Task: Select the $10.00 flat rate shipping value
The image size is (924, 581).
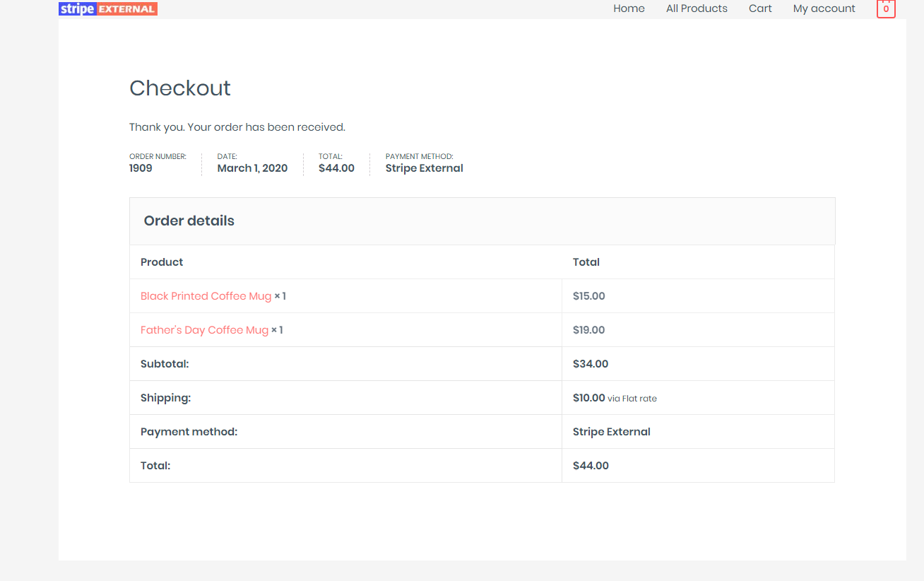Action: coord(615,398)
